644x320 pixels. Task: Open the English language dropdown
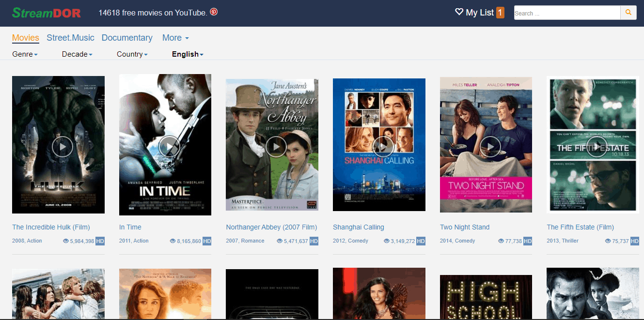tap(188, 54)
